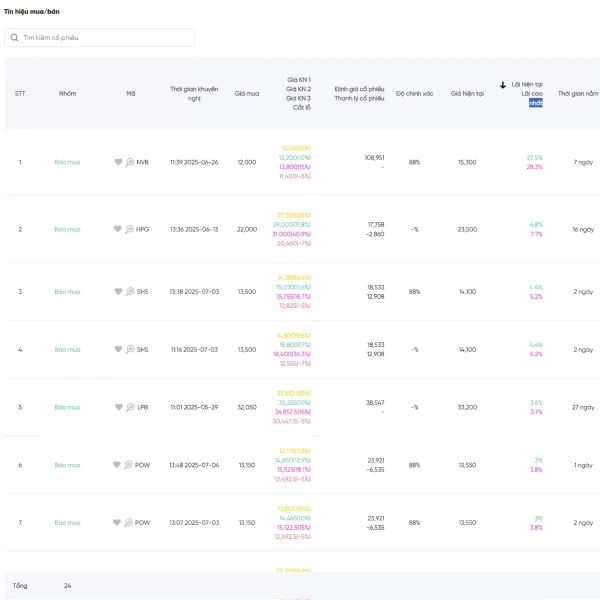Click the HPG stock code
The height and width of the screenshot is (600, 600).
(142, 229)
